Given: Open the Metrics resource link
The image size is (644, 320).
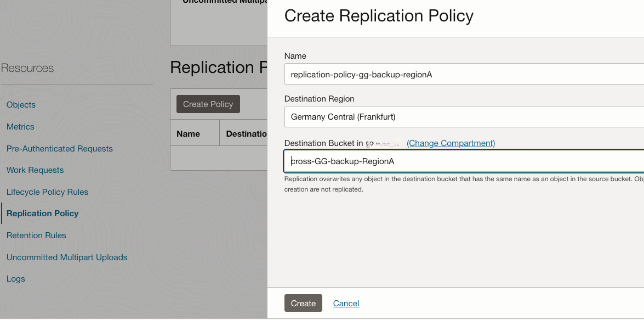Looking at the screenshot, I should [20, 127].
